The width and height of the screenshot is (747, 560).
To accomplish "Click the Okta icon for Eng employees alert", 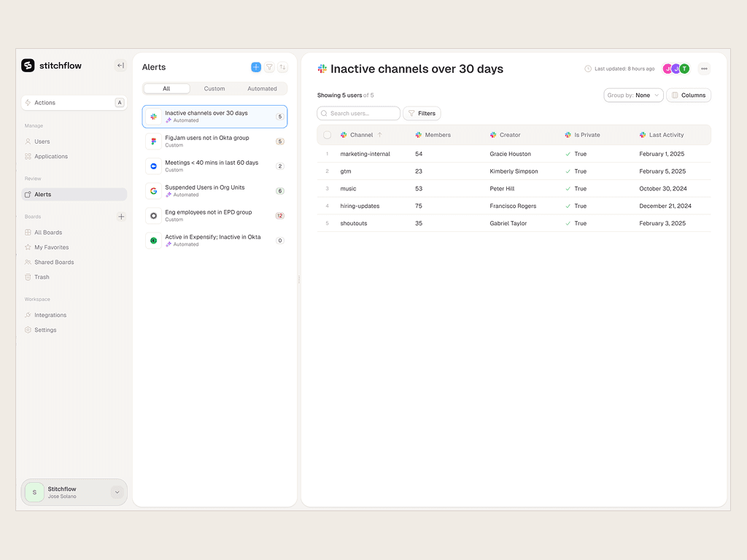I will click(x=153, y=216).
